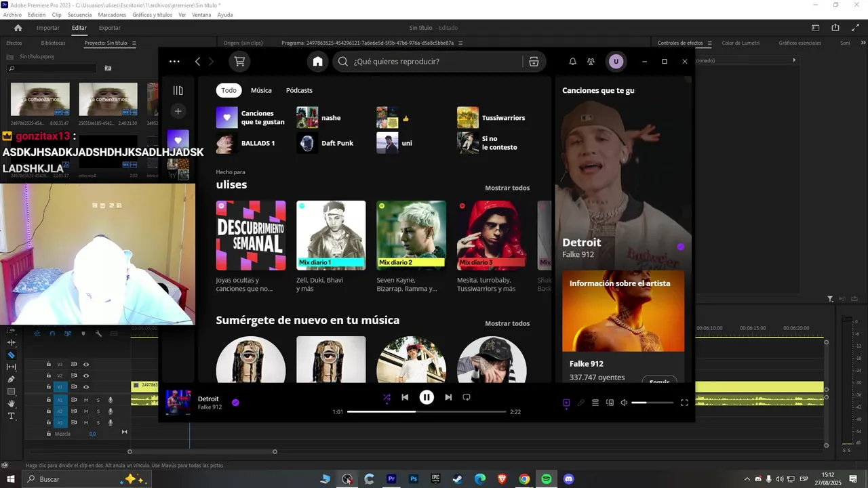
Task: Open Steam from the taskbar
Action: click(x=458, y=479)
